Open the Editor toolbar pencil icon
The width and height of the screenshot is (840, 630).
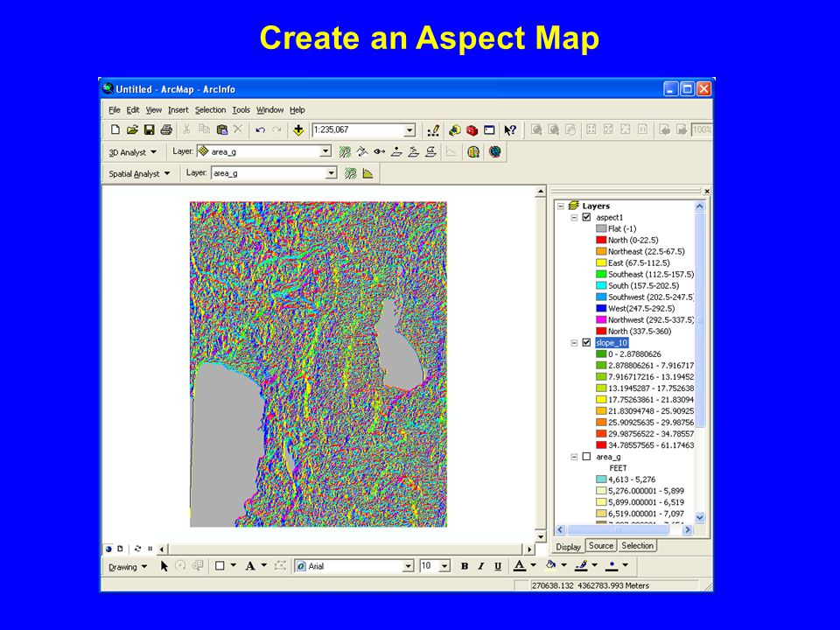433,130
